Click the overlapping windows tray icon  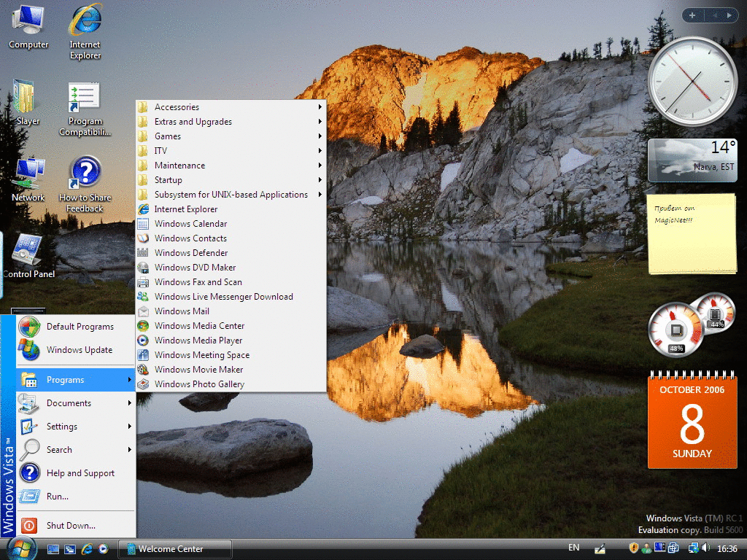673,548
